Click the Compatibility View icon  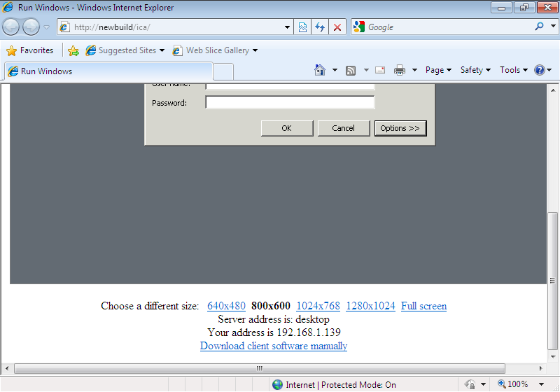click(x=302, y=27)
